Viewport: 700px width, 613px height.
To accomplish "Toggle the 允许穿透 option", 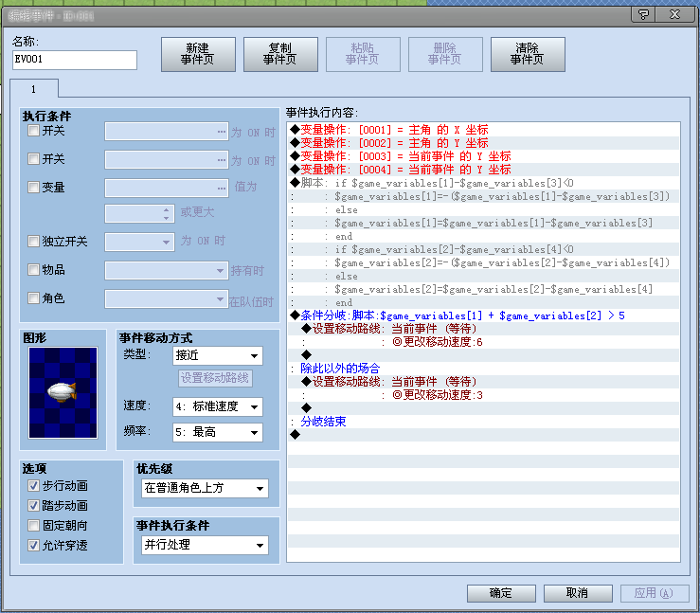I will 33,545.
